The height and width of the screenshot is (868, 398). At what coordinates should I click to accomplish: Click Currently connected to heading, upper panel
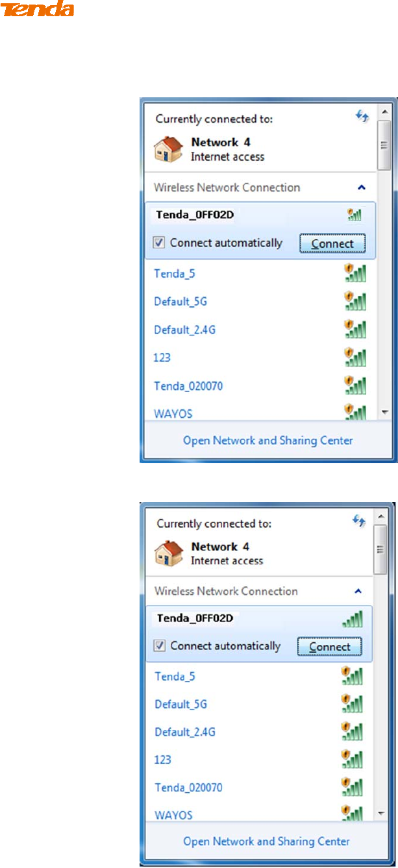click(x=215, y=119)
